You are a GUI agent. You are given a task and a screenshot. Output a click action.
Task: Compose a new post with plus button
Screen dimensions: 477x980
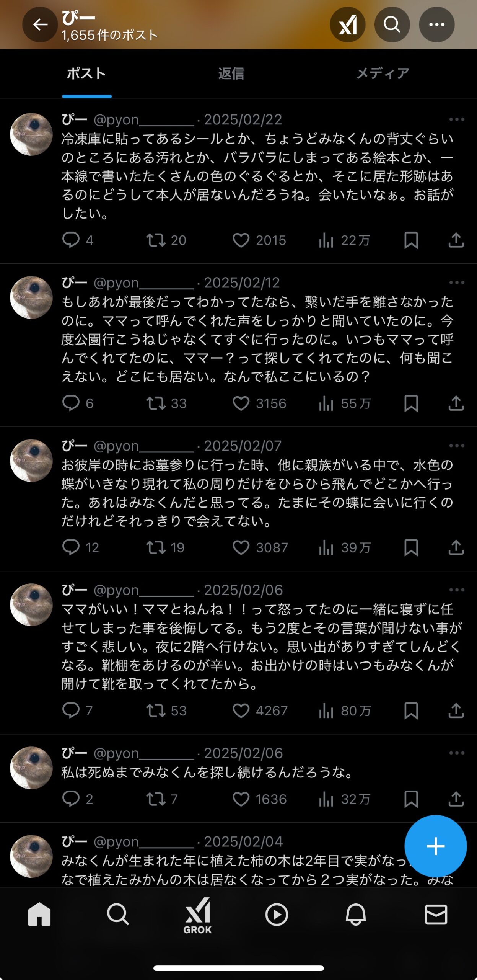point(435,846)
